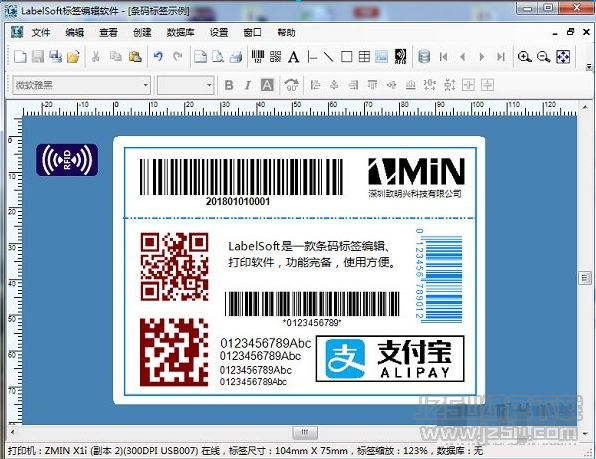Image resolution: width=596 pixels, height=459 pixels.
Task: Open the 查看 menu
Action: click(108, 33)
